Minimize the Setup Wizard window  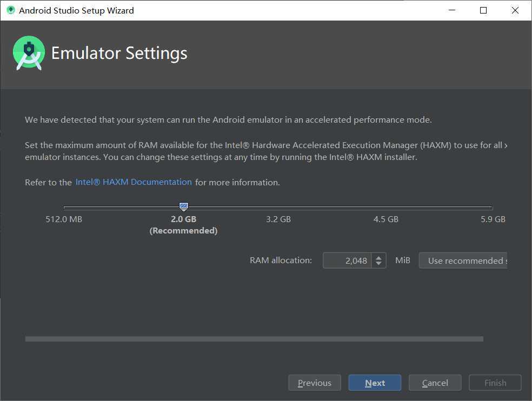(x=452, y=10)
